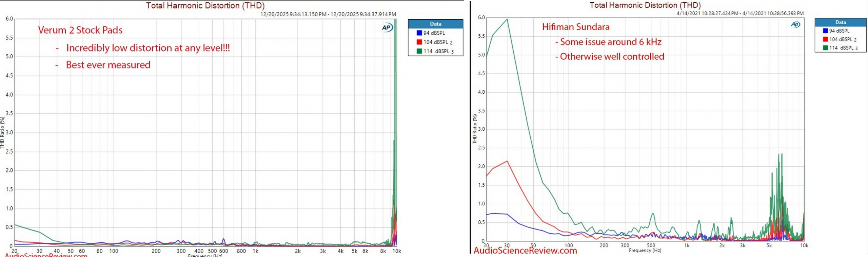Open AudioScienceReview.com watermark under the Sundara chart
Screen dimensions: 868x257
[x=525, y=251]
